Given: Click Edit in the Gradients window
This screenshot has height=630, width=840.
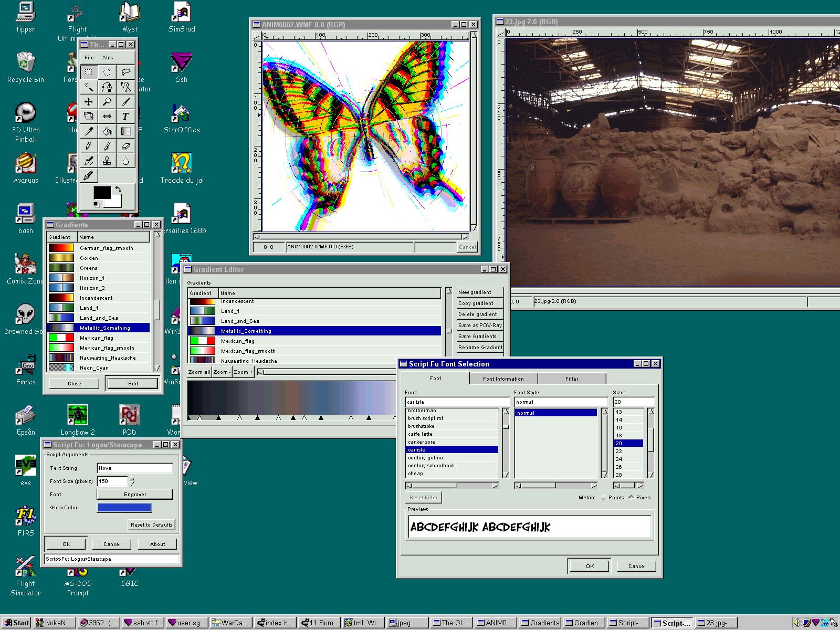Looking at the screenshot, I should [133, 383].
